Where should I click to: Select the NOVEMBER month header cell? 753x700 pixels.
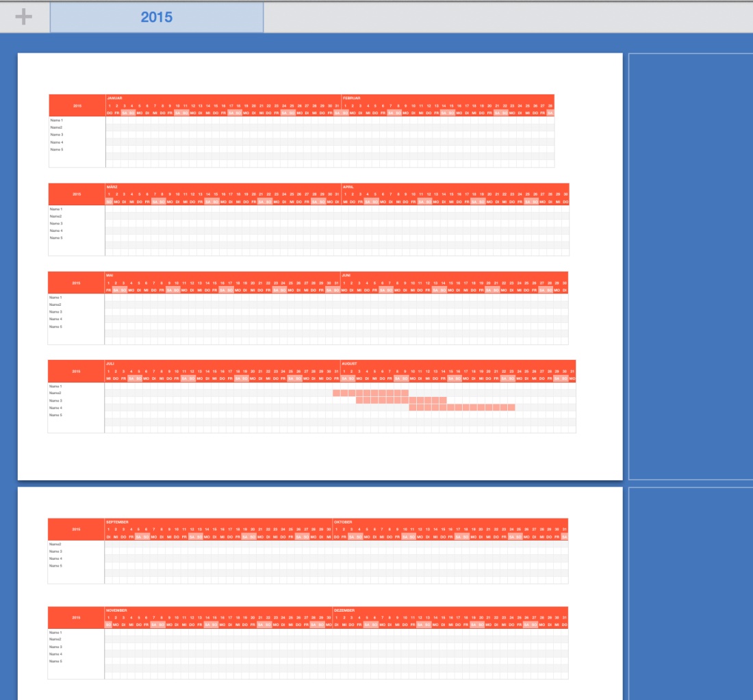coord(116,610)
